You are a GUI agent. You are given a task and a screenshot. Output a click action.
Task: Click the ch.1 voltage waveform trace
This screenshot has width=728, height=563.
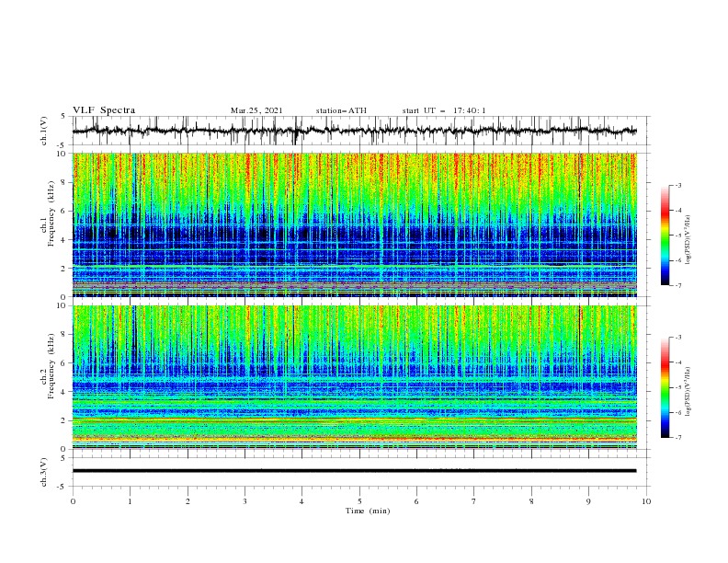click(x=355, y=131)
